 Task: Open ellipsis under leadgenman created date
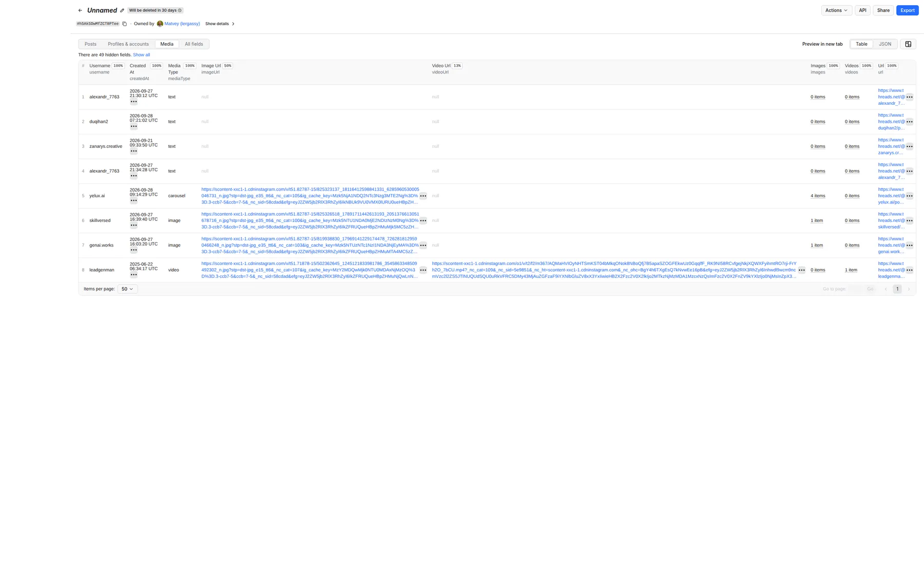point(133,275)
